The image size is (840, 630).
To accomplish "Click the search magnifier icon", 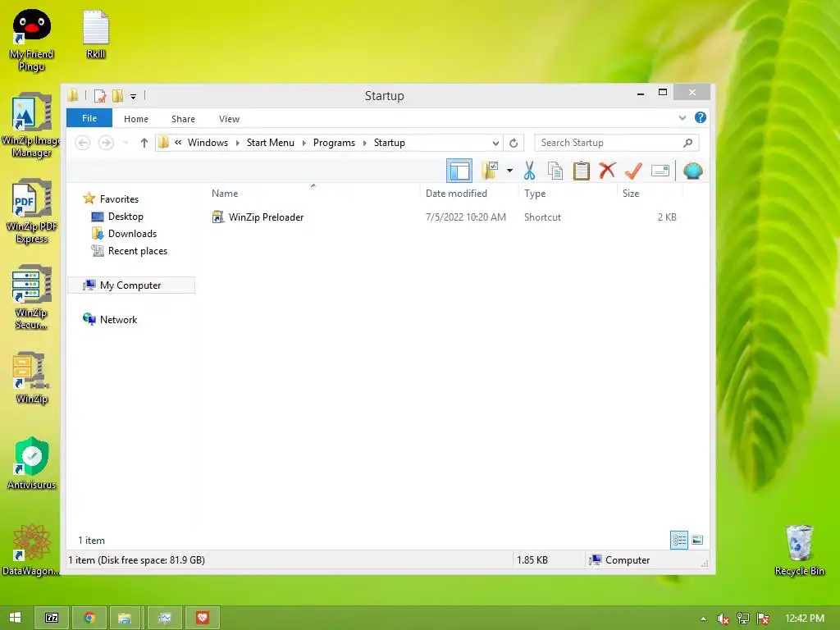I will (688, 143).
